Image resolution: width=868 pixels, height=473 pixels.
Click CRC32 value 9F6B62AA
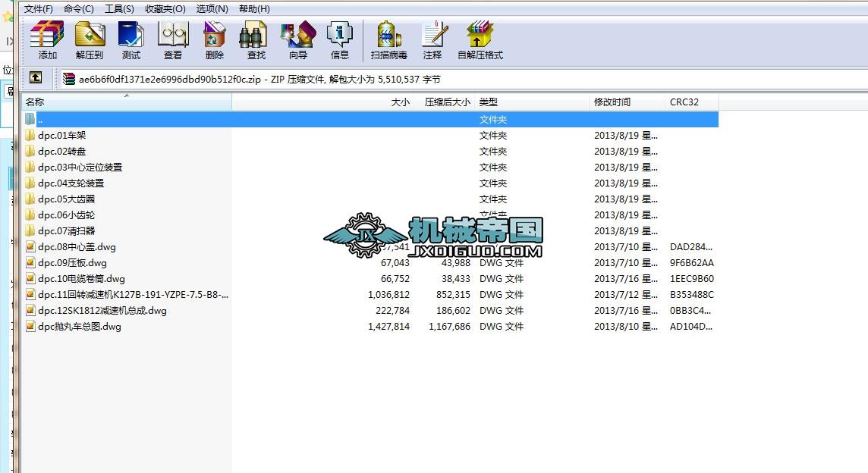click(692, 263)
